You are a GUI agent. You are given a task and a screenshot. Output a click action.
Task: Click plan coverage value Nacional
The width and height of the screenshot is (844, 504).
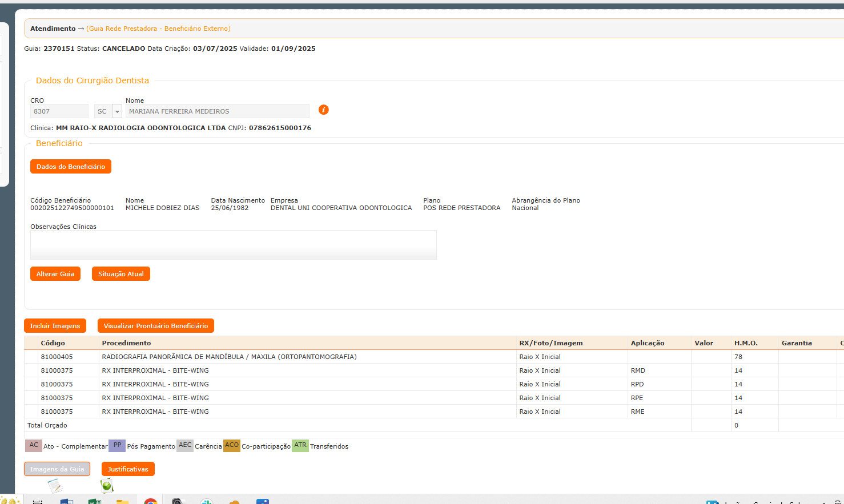point(525,208)
